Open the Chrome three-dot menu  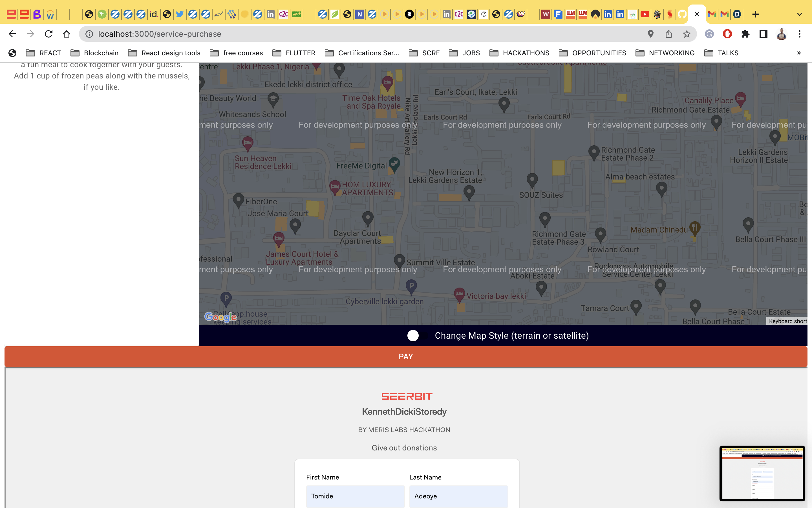tap(800, 34)
